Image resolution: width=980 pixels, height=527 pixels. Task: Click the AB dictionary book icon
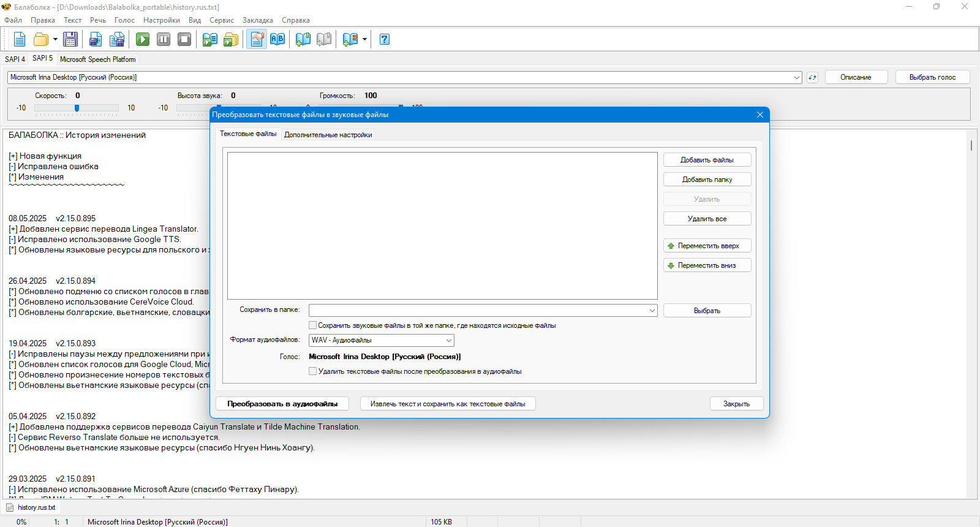pyautogui.click(x=277, y=40)
